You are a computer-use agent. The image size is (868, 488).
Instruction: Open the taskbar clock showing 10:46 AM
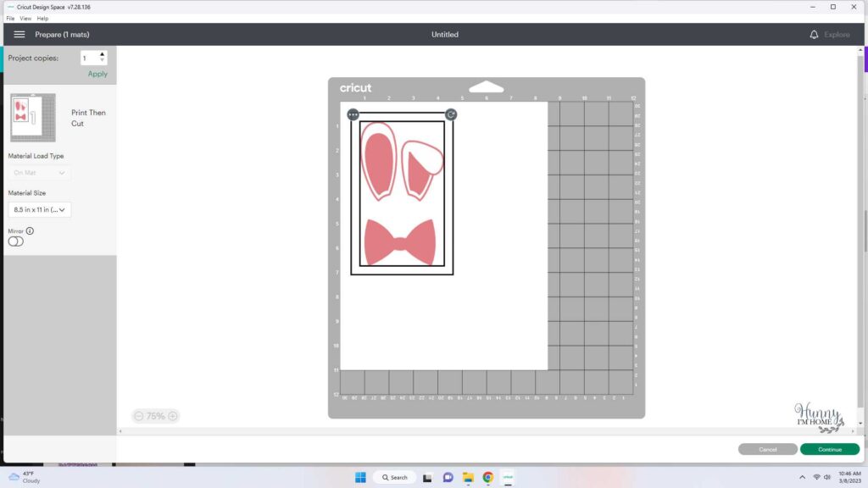tap(849, 478)
